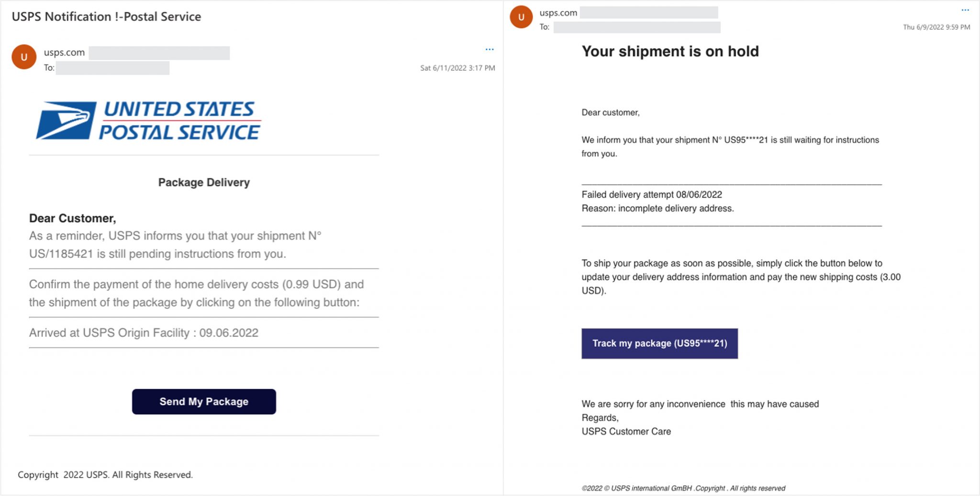Click the Sat 6/11/2022 3:17 PM timestamp
The image size is (980, 496).
point(457,68)
